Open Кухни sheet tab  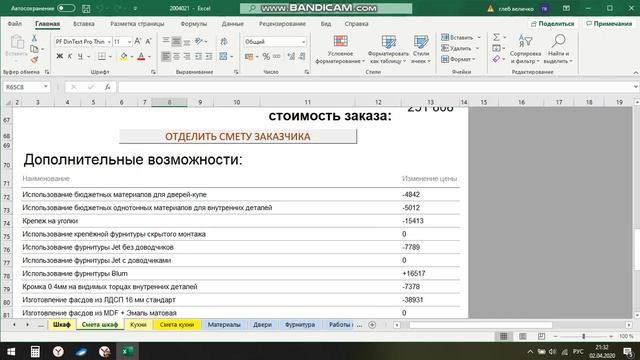138,324
